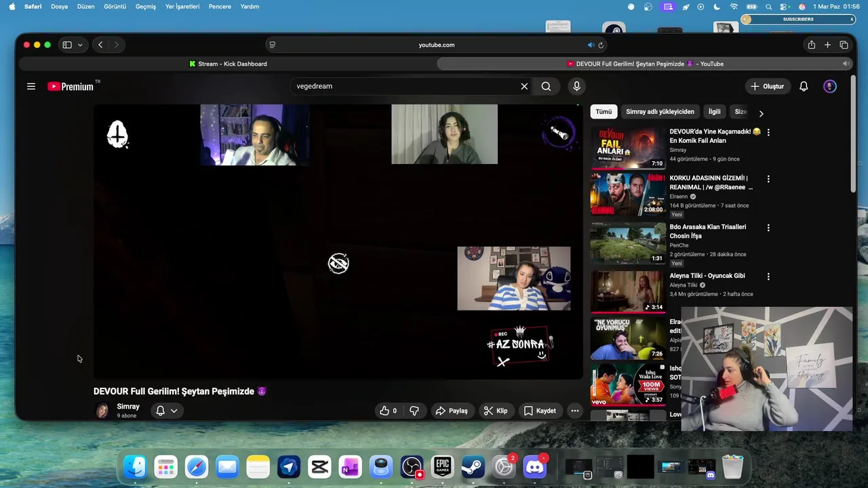The height and width of the screenshot is (488, 868).
Task: Open CapCut from the Dock
Action: click(x=319, y=467)
